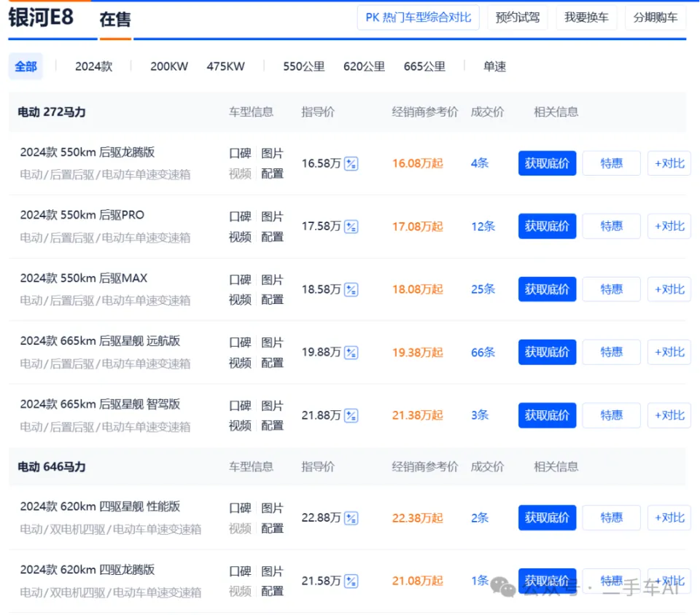The image size is (700, 615).
Task: Filter by 665公里 range
Action: [x=424, y=66]
